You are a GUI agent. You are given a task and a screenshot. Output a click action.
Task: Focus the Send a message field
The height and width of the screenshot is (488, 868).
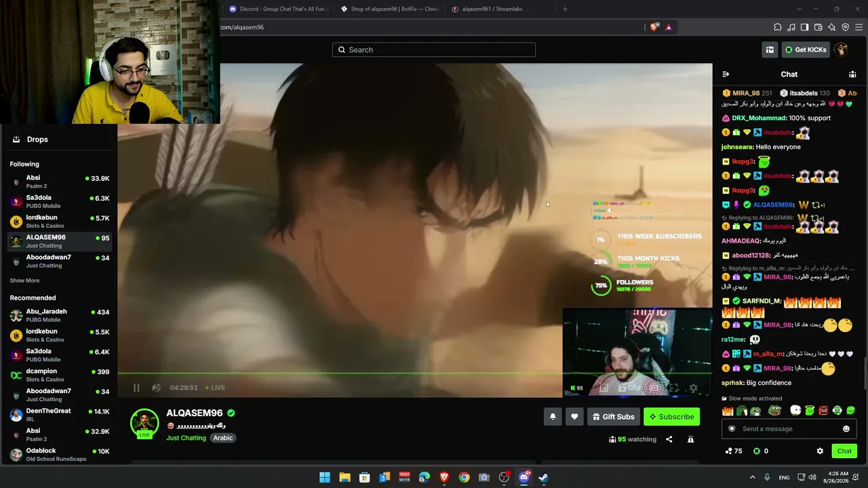[789, 428]
